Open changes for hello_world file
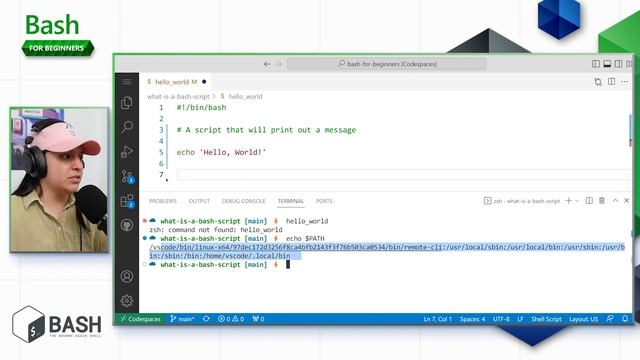 pos(598,82)
